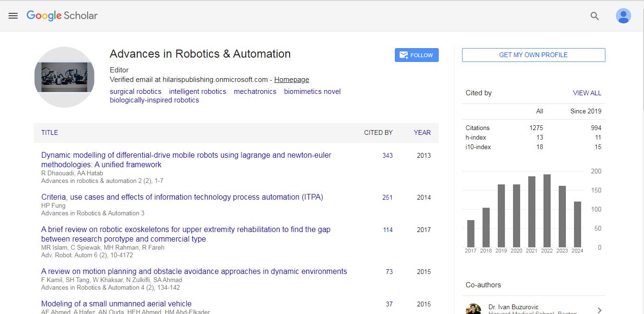Sort publications by Cited By column
Viewport: 644px width, 314px height.
click(x=378, y=132)
